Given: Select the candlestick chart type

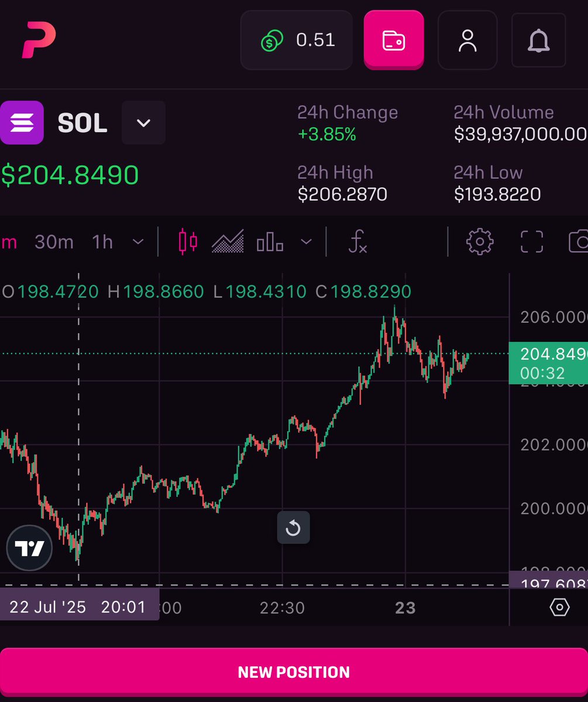Looking at the screenshot, I should coord(188,242).
